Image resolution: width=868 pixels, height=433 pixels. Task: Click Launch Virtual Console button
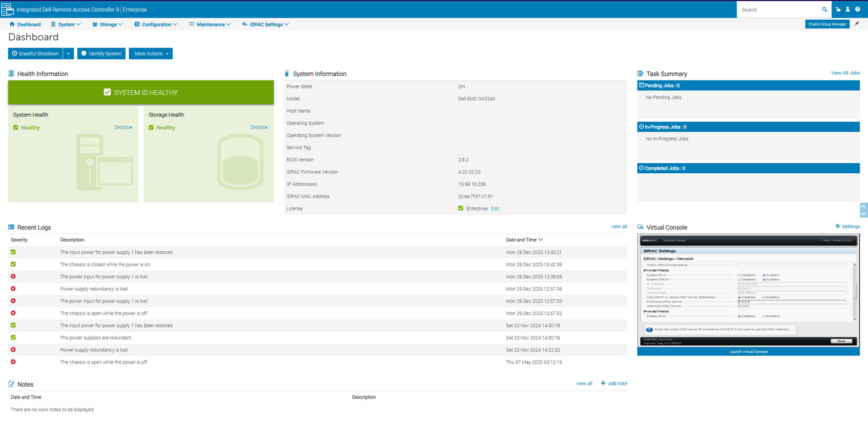749,351
